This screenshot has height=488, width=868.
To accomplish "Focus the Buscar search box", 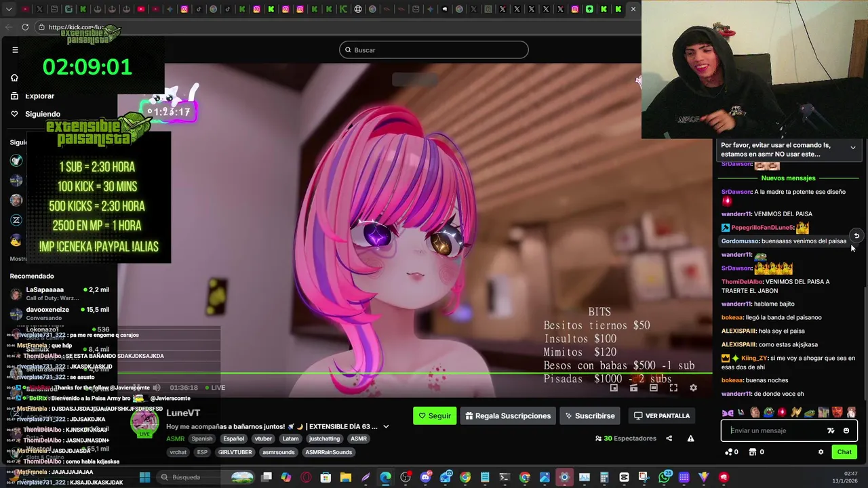I will (x=434, y=49).
